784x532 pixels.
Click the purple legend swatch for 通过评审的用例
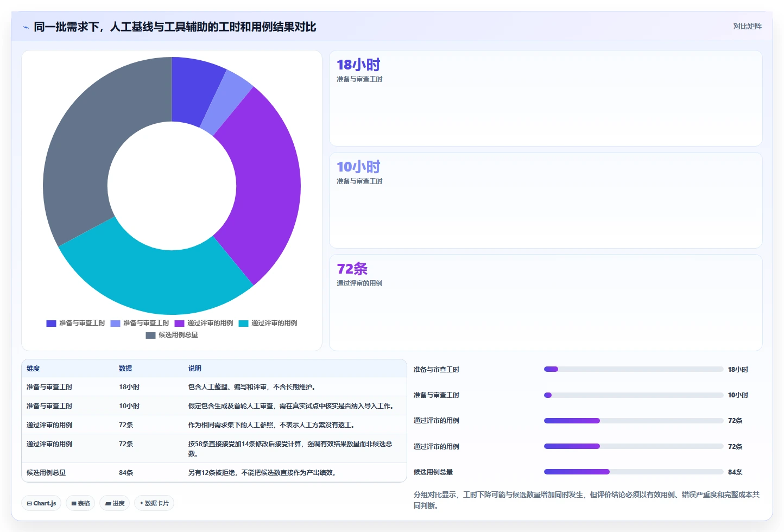[x=179, y=323]
